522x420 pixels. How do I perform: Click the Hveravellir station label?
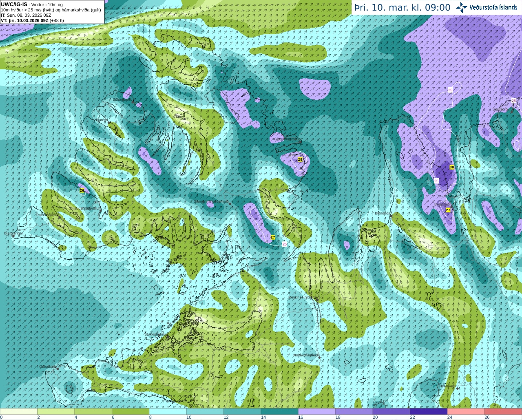[x=447, y=386]
